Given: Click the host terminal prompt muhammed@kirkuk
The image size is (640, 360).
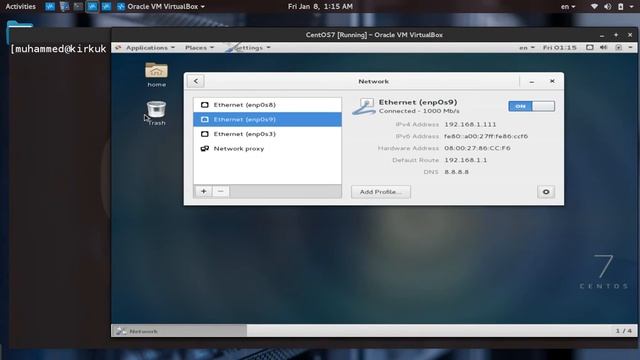Looking at the screenshot, I should 58,49.
